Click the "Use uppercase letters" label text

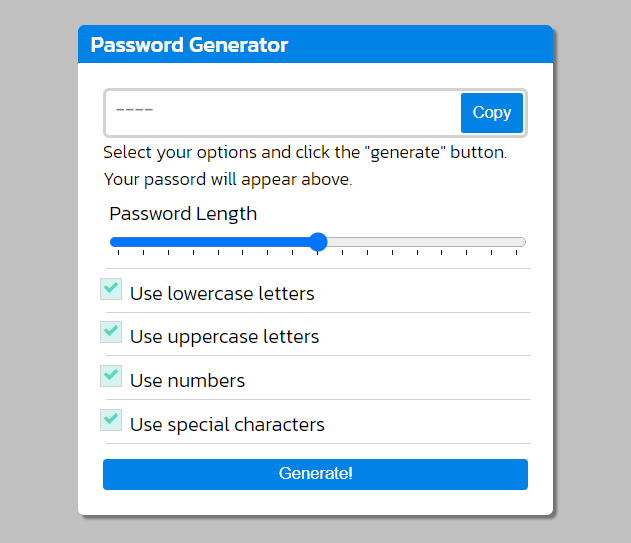click(224, 337)
